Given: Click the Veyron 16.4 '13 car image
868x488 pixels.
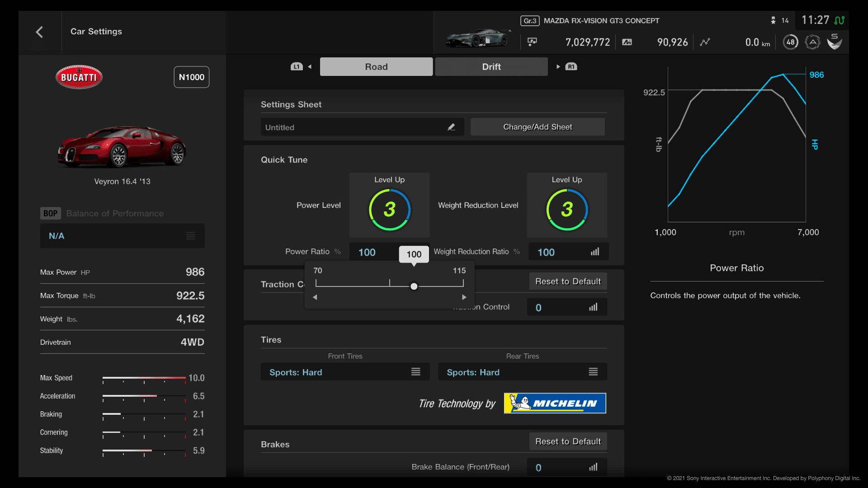Looking at the screenshot, I should click(122, 146).
